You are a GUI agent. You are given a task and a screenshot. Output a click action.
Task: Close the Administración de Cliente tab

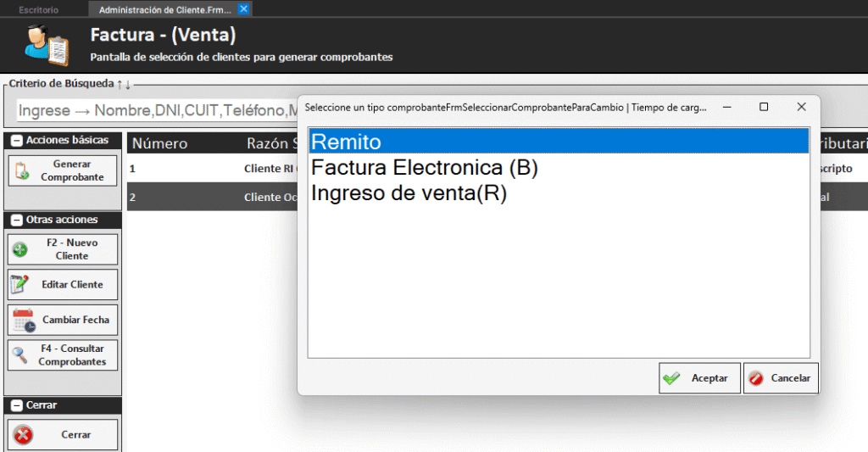point(243,10)
